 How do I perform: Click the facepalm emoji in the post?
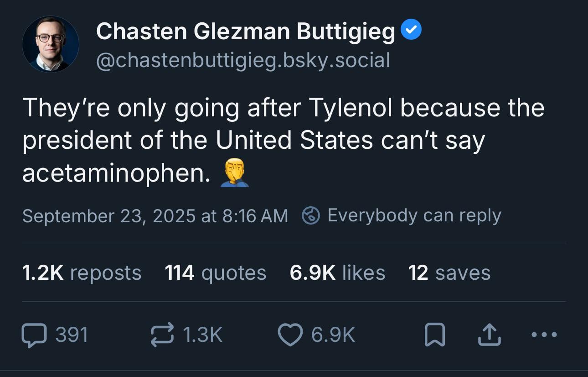coord(235,173)
